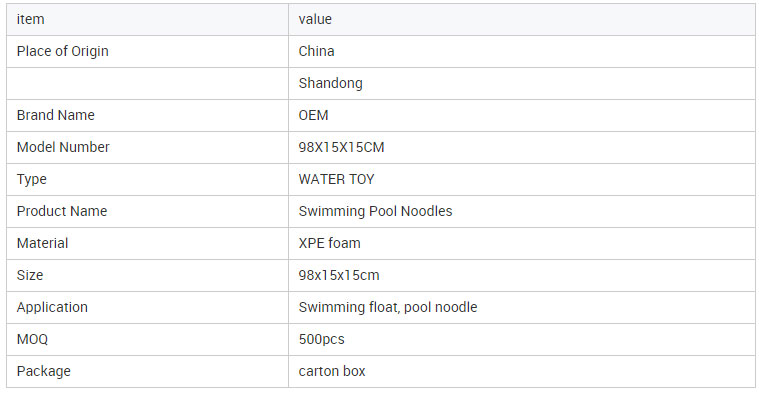Select the 'Application' label cell
The height and width of the screenshot is (393, 759).
(x=147, y=307)
